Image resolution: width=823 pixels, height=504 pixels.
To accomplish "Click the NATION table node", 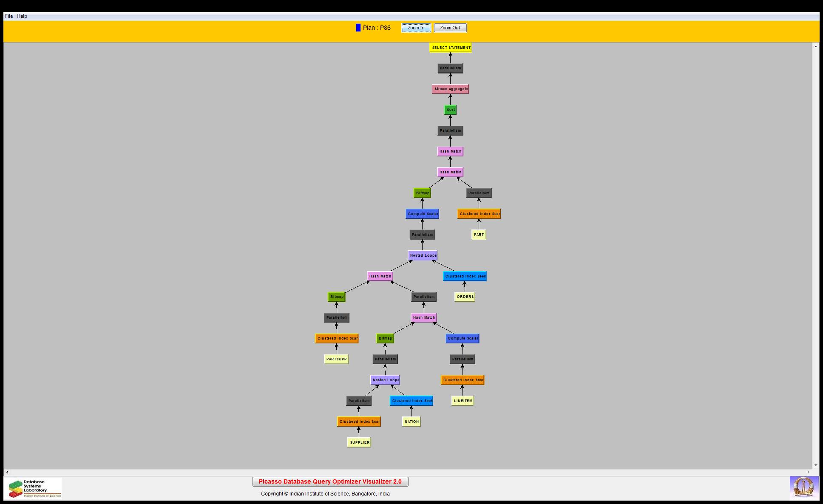I will 411,422.
